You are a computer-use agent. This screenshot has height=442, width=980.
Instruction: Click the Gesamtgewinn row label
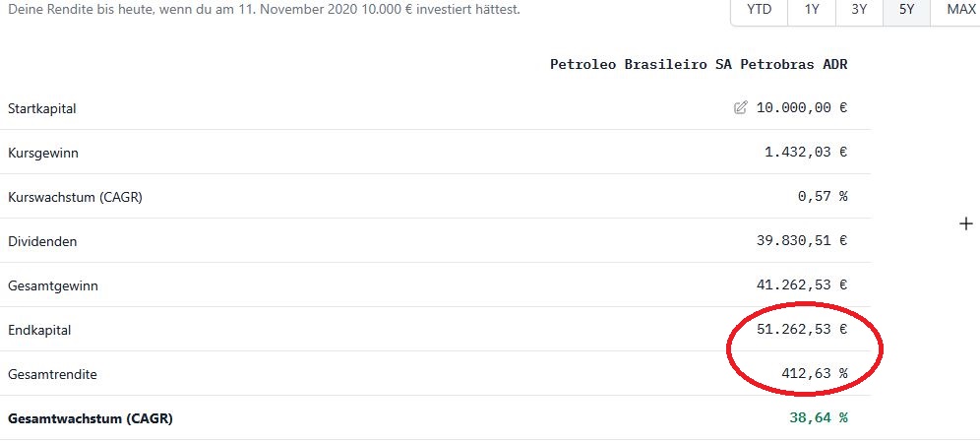(x=53, y=285)
